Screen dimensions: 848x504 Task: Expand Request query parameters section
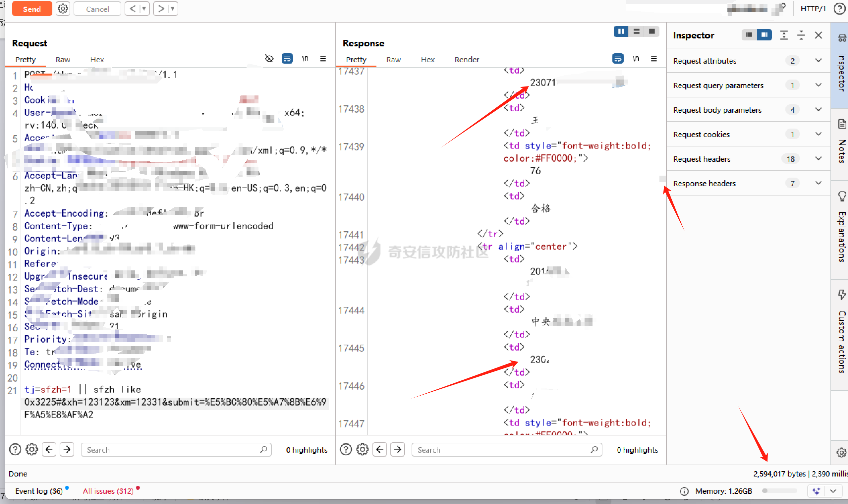[748, 85]
